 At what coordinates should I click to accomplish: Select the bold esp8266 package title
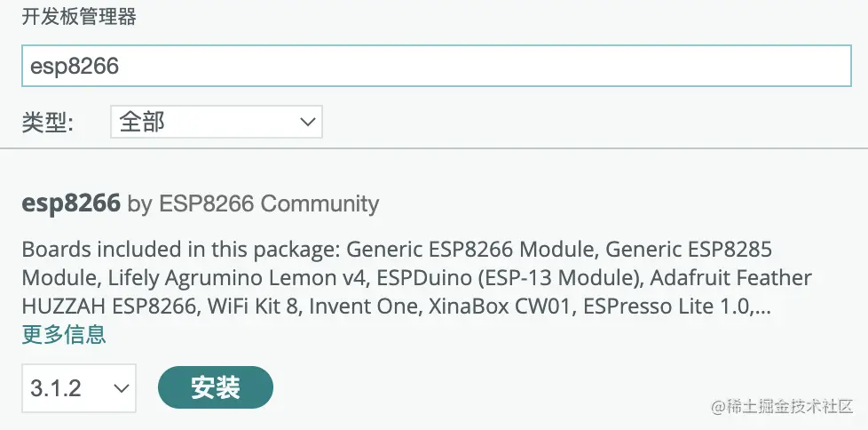pyautogui.click(x=71, y=204)
